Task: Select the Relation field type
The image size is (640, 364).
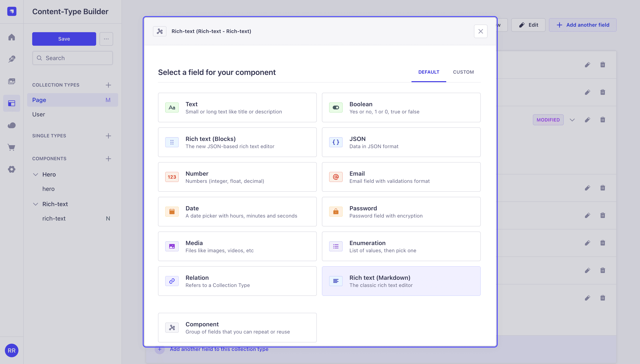Action: [237, 281]
